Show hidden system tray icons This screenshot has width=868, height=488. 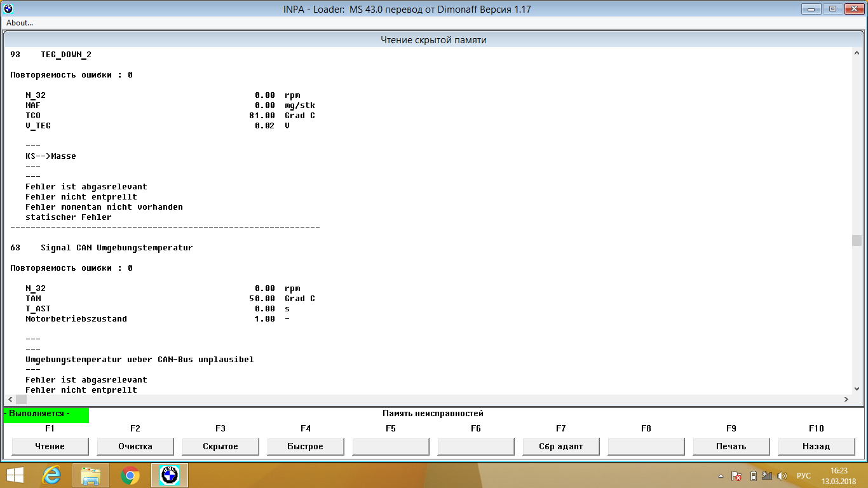[721, 476]
